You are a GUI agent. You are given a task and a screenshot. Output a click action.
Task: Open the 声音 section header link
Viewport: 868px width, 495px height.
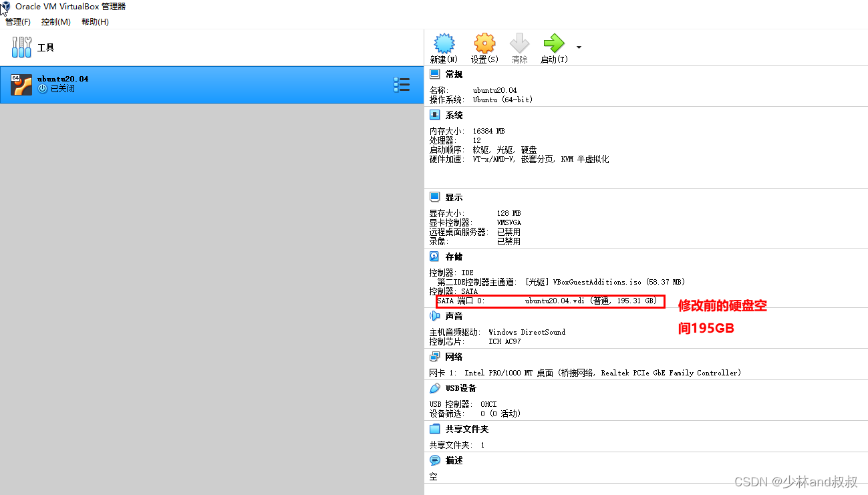click(454, 316)
